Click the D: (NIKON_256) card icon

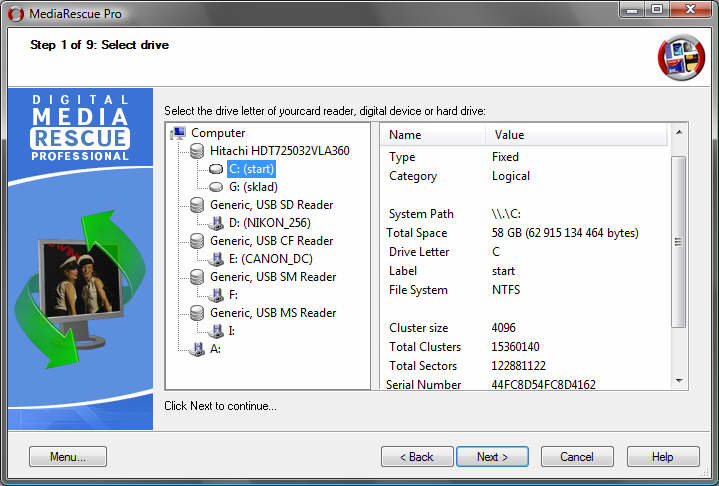click(x=216, y=223)
